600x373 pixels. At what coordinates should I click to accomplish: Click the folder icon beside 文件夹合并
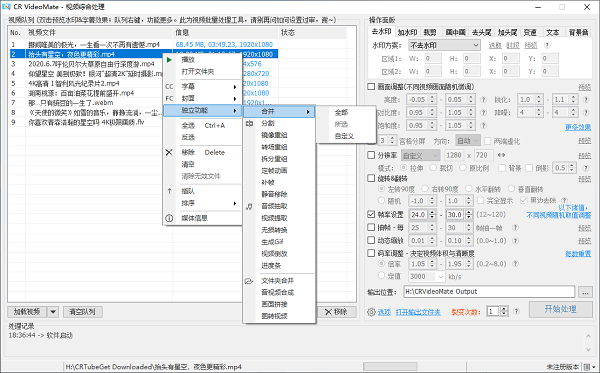point(249,281)
